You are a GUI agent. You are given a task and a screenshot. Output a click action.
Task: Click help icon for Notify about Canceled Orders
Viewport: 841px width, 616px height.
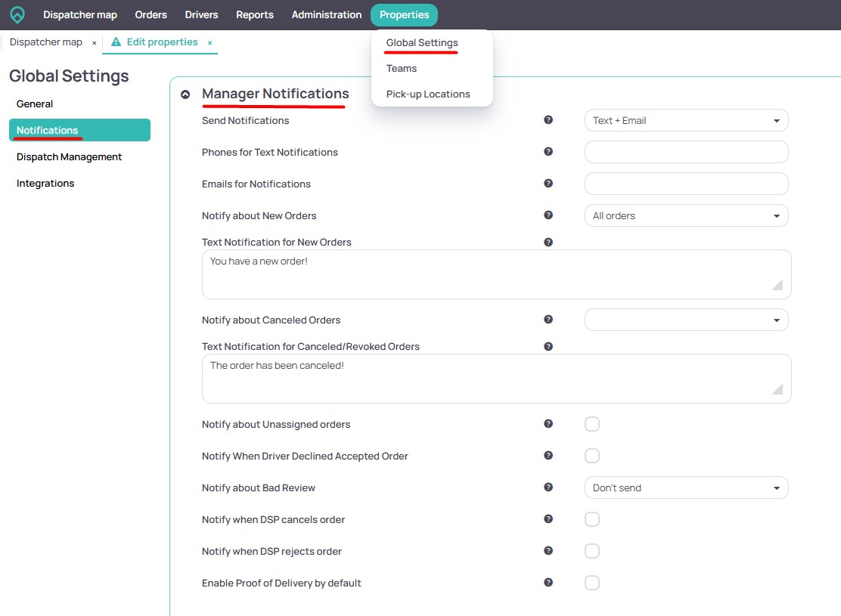(x=548, y=319)
